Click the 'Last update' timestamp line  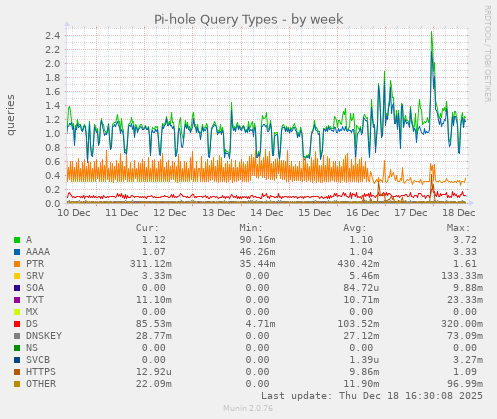pos(372,396)
